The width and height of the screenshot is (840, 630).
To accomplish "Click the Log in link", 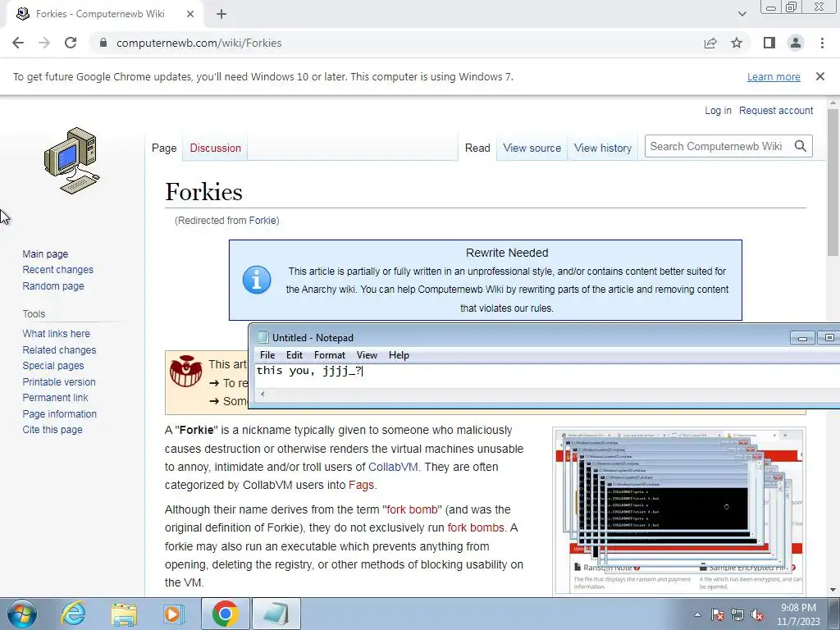I will [x=718, y=111].
